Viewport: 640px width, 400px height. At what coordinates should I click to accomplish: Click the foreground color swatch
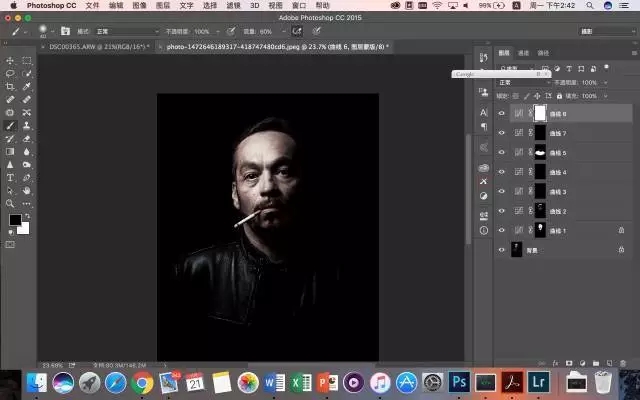pyautogui.click(x=15, y=219)
